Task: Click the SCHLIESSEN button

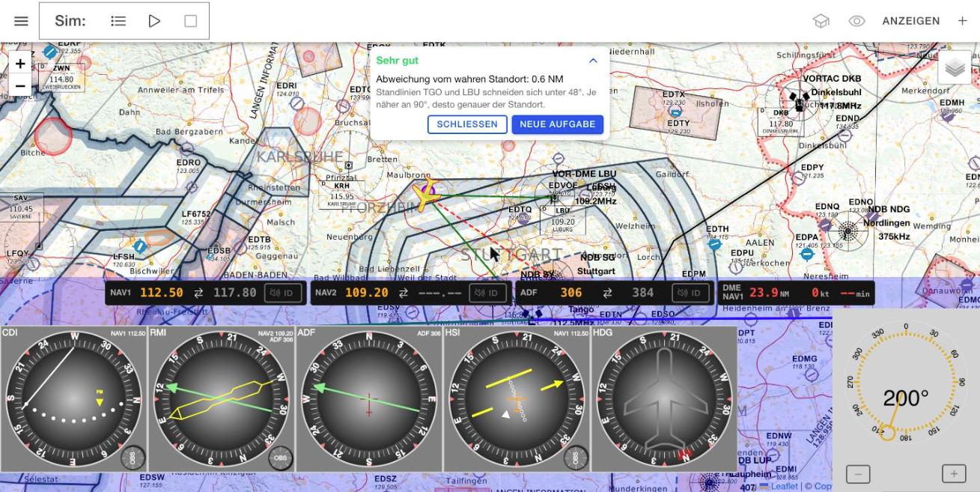Action: (467, 124)
